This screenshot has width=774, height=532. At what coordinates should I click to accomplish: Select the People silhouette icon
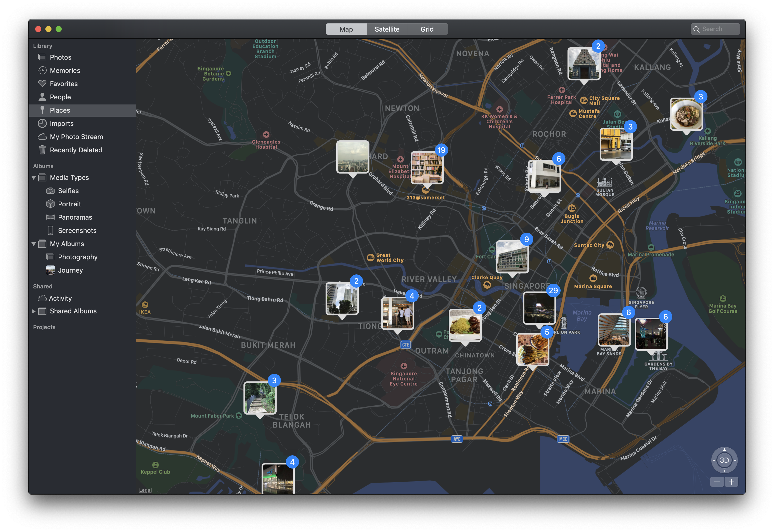point(42,97)
